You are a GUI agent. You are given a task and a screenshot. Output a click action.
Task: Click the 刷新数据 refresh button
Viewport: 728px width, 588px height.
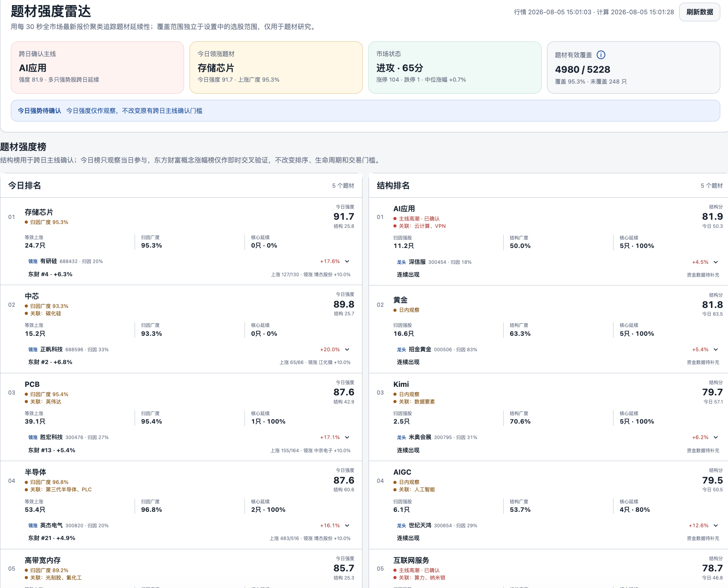tap(699, 12)
